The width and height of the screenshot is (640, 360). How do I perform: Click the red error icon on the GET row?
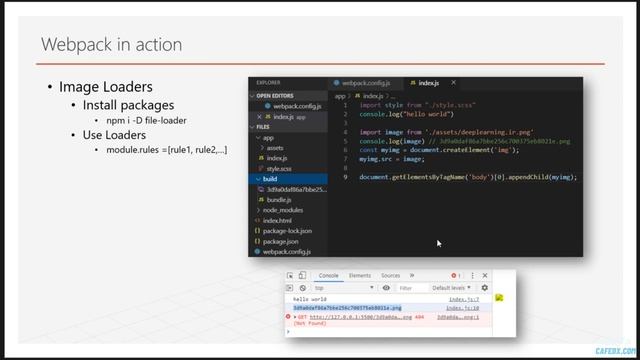click(x=288, y=317)
